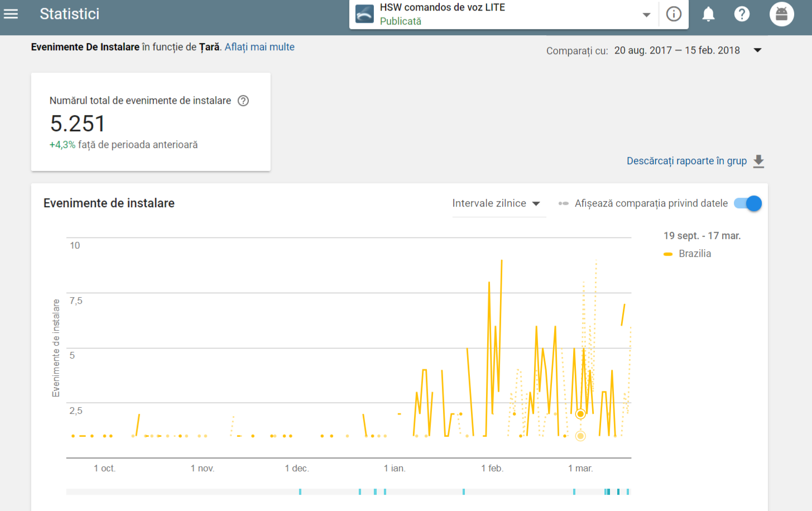Screen dimensions: 812x511
Task: Click the Aflați mai multe link
Action: 260,47
